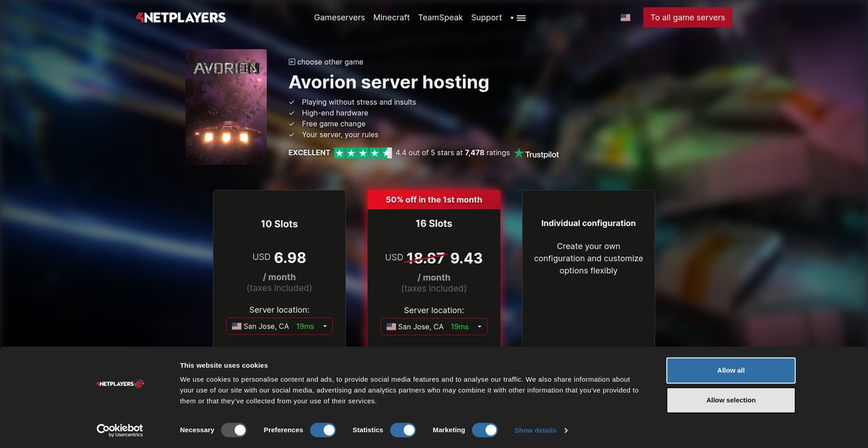868x448 pixels.
Task: Click the 7,478 ratings text
Action: (x=488, y=153)
